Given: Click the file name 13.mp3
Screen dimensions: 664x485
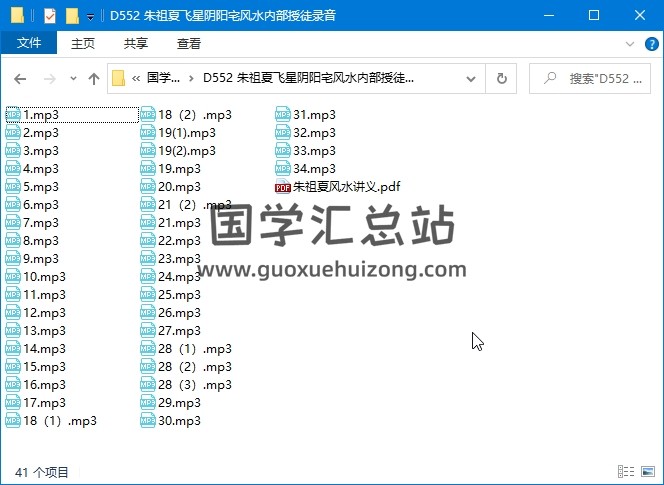Looking at the screenshot, I should pyautogui.click(x=44, y=331).
